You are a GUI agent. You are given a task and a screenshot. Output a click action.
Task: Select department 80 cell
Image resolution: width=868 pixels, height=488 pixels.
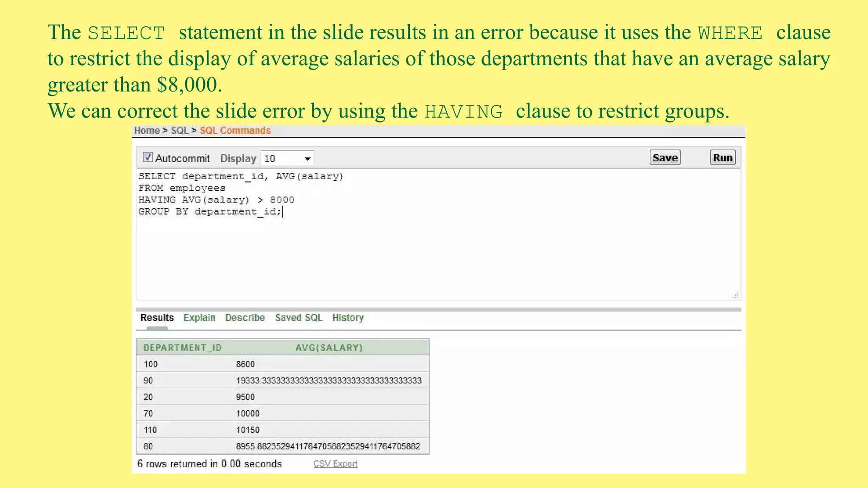pos(148,446)
